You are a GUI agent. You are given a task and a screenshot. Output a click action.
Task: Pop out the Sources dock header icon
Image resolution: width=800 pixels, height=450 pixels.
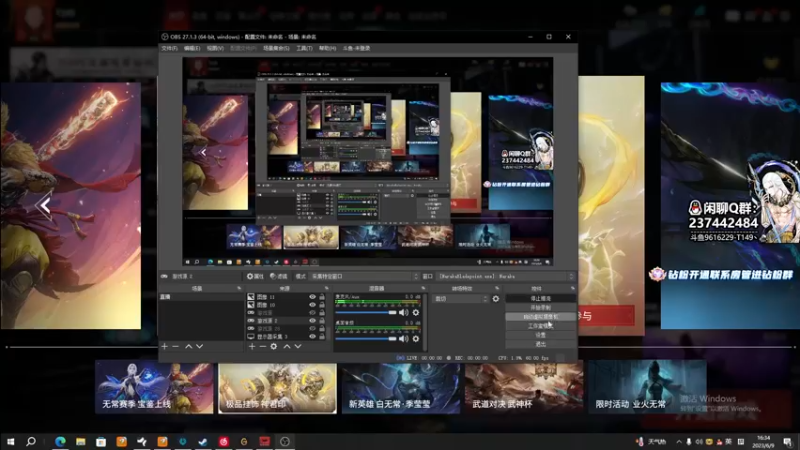coord(327,288)
